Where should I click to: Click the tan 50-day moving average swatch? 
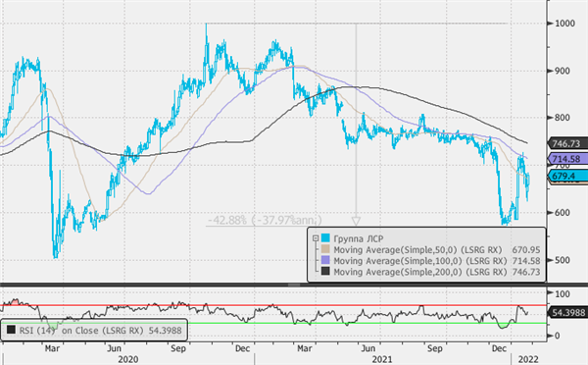pyautogui.click(x=325, y=249)
